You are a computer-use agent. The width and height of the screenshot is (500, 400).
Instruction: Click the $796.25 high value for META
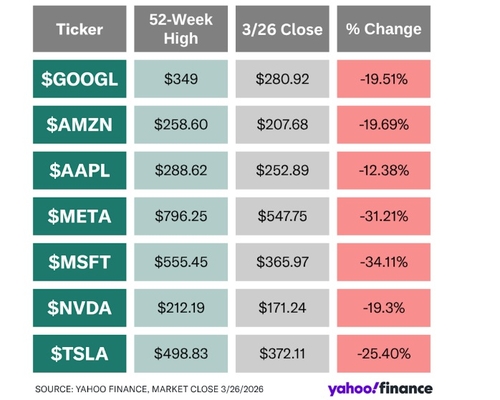181,216
